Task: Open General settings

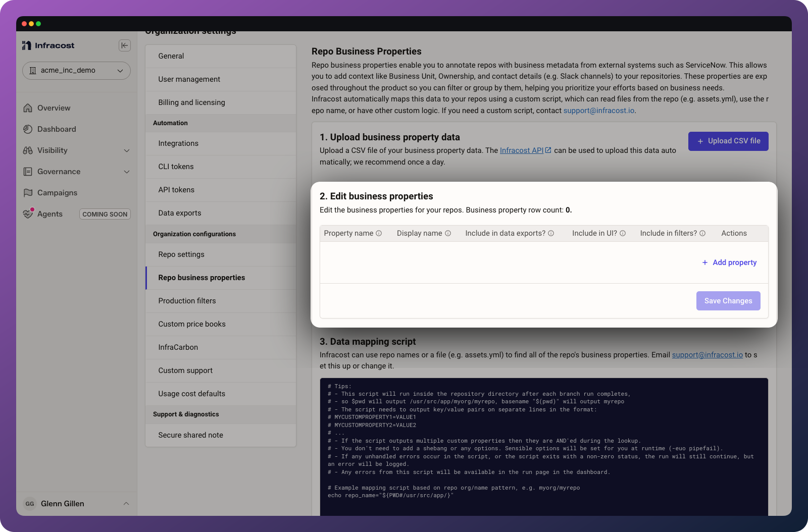Action: (221, 56)
